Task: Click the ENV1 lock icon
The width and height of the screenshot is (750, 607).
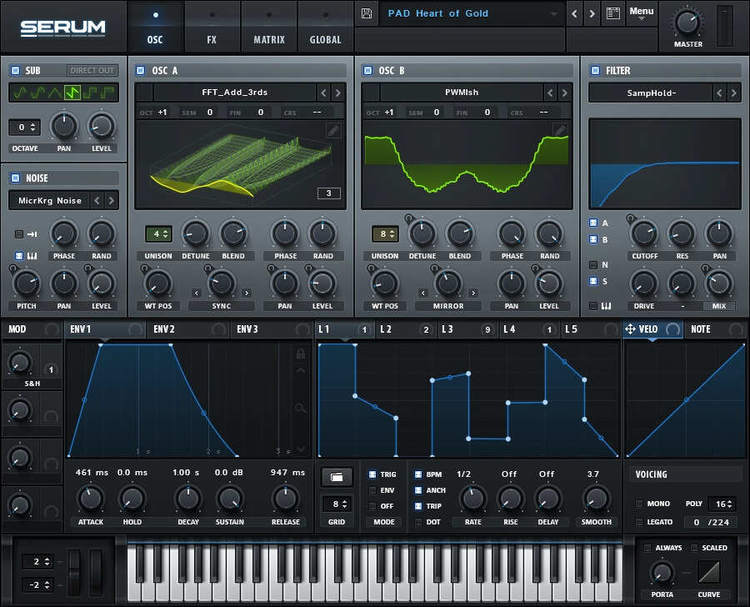Action: tap(300, 353)
